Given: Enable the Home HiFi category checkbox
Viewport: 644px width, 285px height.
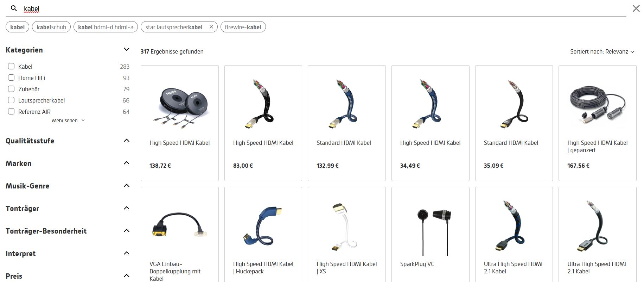Looking at the screenshot, I should click(x=11, y=78).
